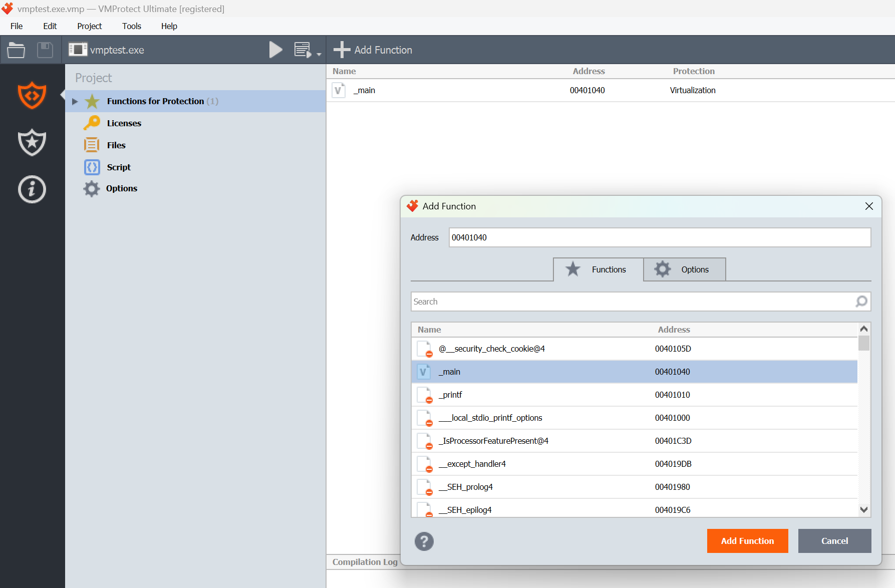
Task: Click the icon beside __SEH_prolog4
Action: click(x=425, y=487)
